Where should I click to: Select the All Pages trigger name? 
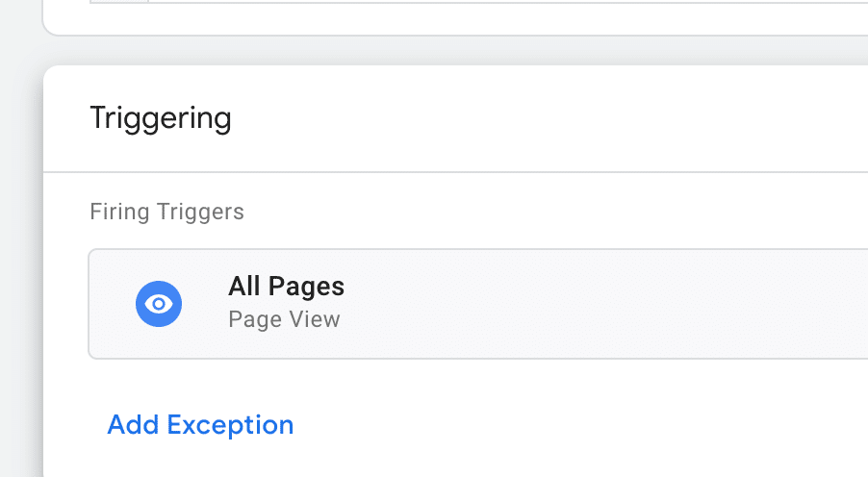click(x=286, y=287)
